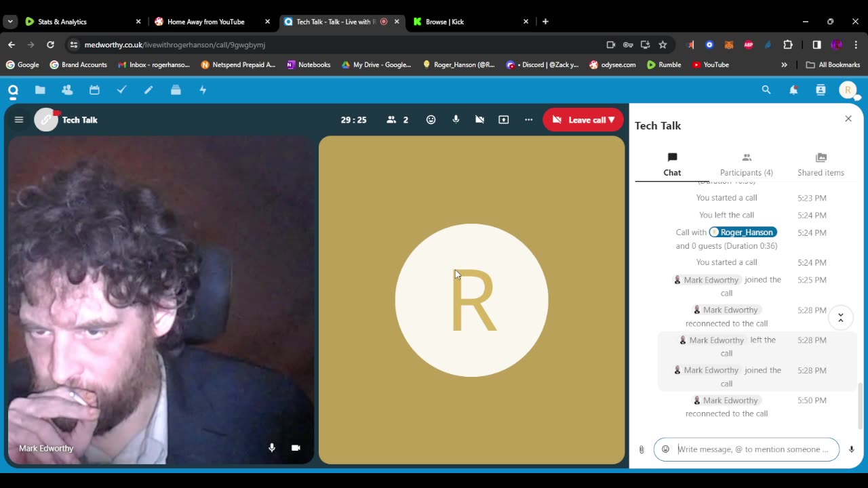The image size is (868, 488).
Task: Expand the Leave call options
Action: click(583, 120)
